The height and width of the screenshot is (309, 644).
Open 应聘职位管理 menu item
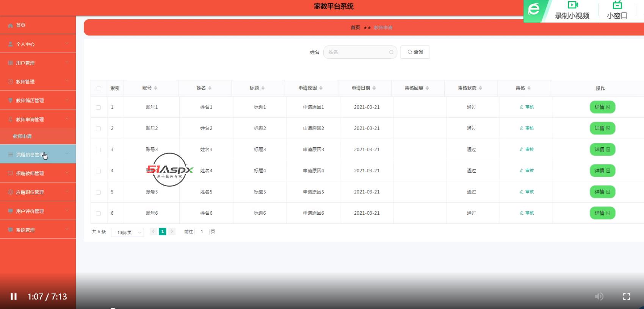[38, 192]
